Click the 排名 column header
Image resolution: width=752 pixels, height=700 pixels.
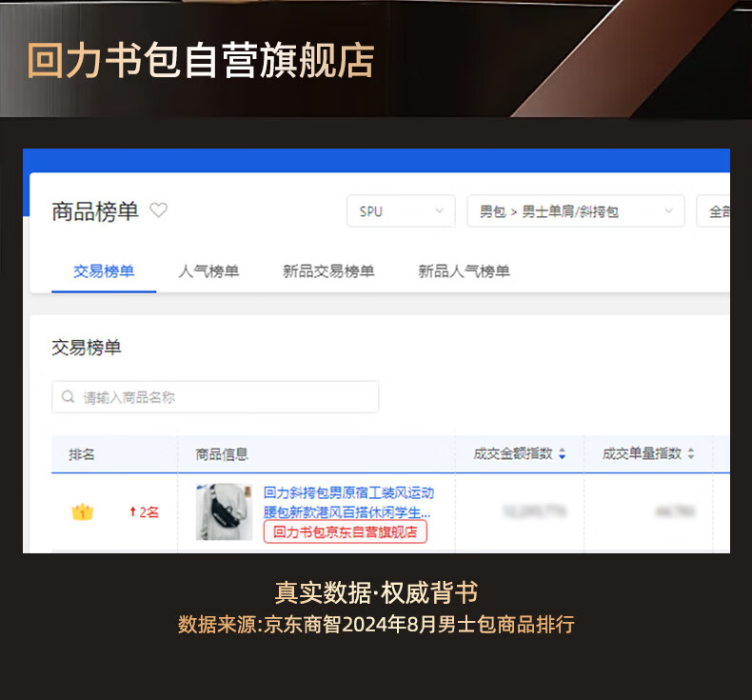[x=82, y=454]
